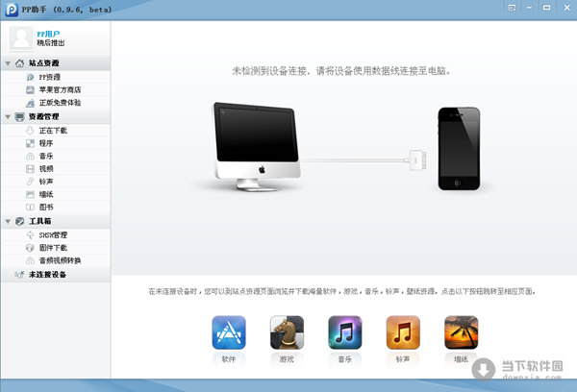
Task: Click the 站点资源 section header text
Action: click(x=44, y=63)
